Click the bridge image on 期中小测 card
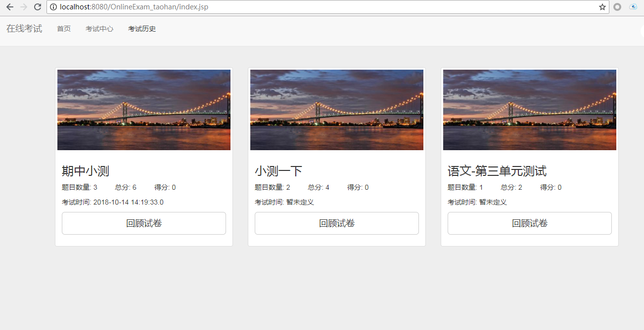 (x=144, y=110)
